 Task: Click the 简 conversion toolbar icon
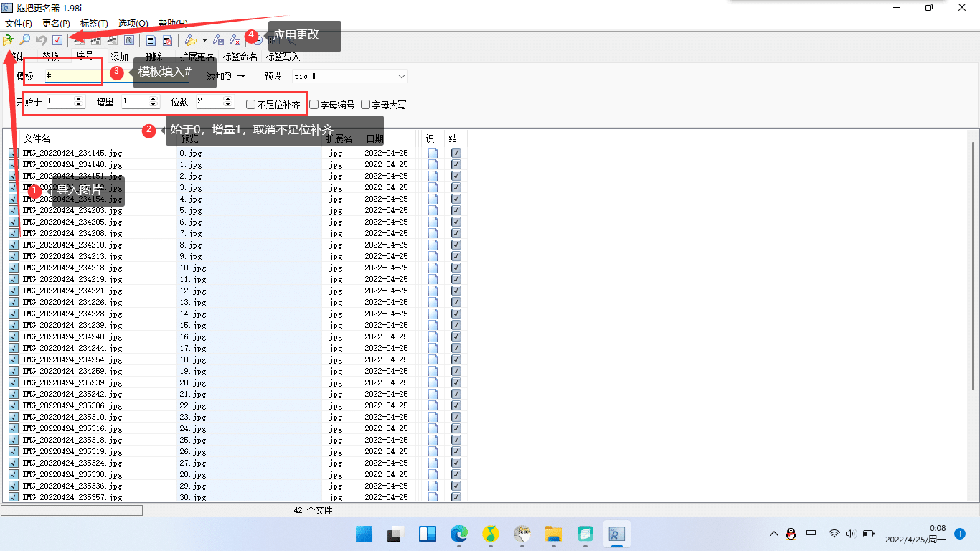[129, 40]
